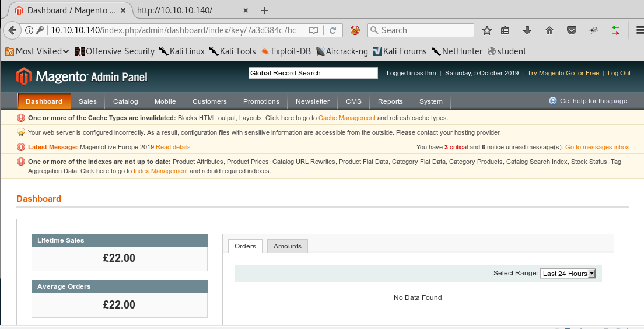Click the home icon in toolbar
Image resolution: width=644 pixels, height=329 pixels.
tap(549, 30)
